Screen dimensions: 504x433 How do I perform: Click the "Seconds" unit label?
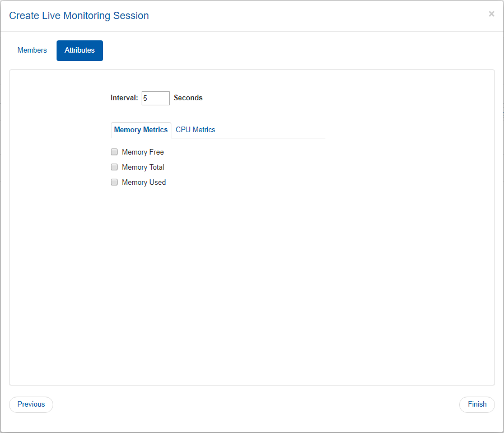(188, 98)
